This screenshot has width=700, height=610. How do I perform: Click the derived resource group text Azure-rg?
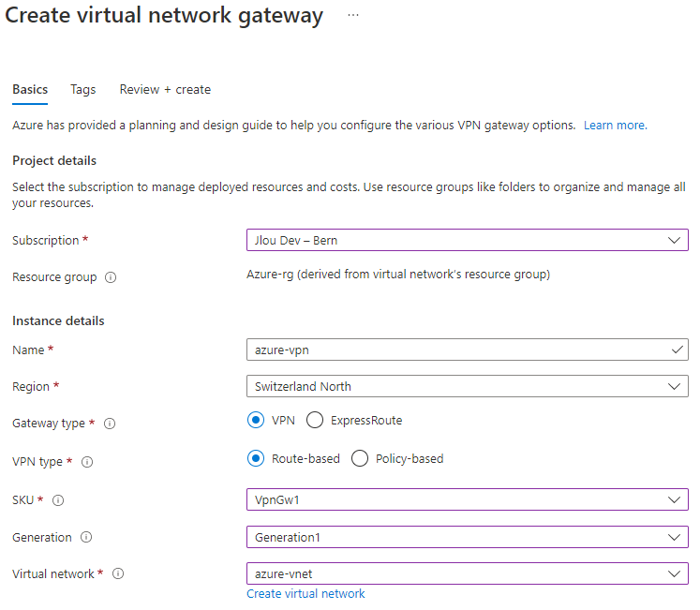398,275
